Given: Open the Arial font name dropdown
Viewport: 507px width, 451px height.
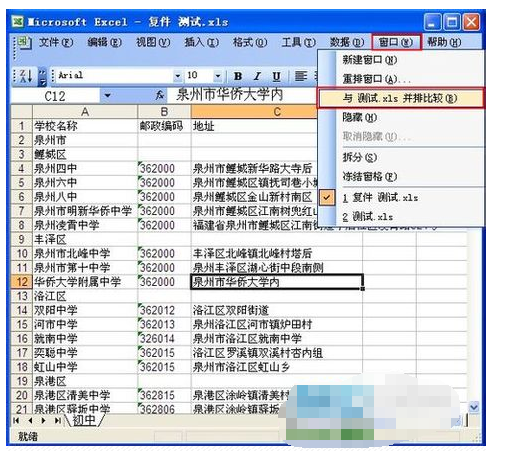Looking at the screenshot, I should 177,76.
